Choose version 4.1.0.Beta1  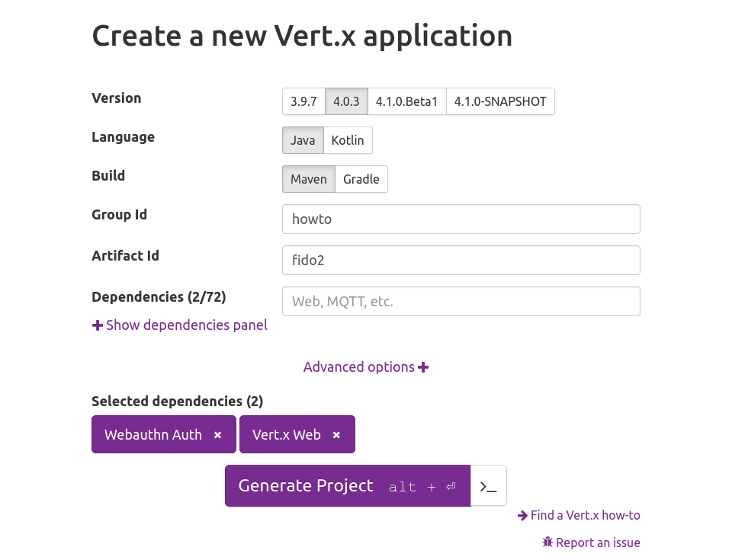(406, 101)
